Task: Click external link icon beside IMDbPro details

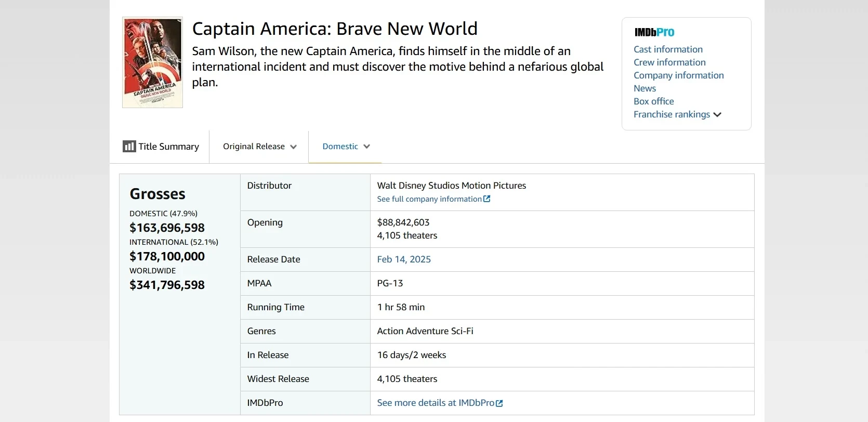Action: point(499,403)
